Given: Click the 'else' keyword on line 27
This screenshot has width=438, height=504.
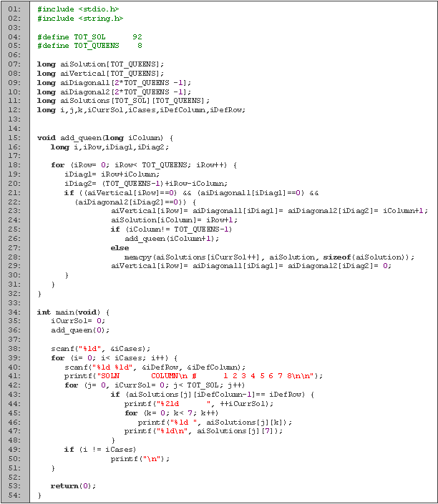Looking at the screenshot, I should [x=120, y=248].
